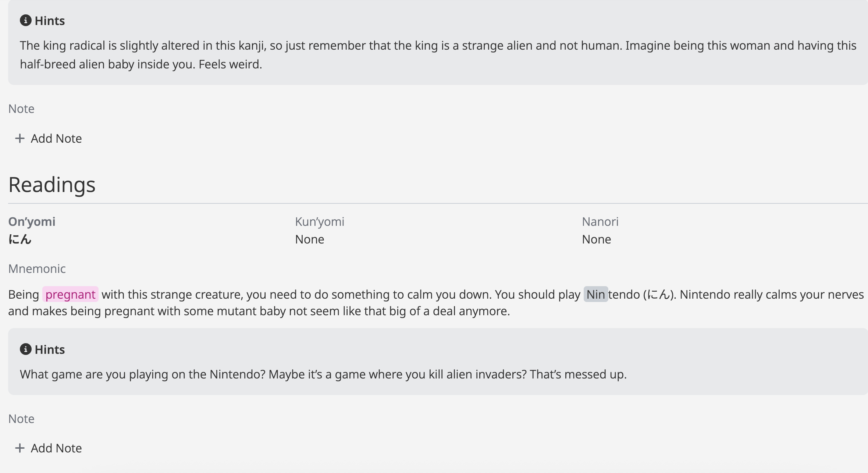Click the Note label above Readings
This screenshot has height=473, width=868.
coord(21,109)
